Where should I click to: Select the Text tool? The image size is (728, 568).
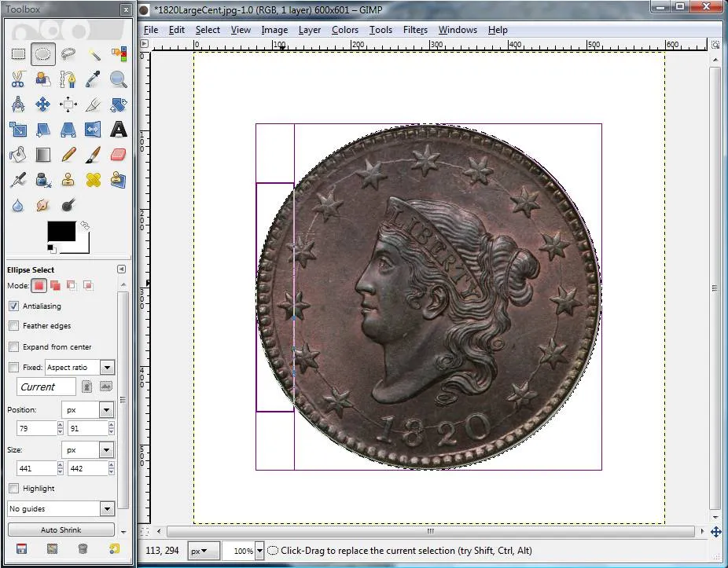119,130
